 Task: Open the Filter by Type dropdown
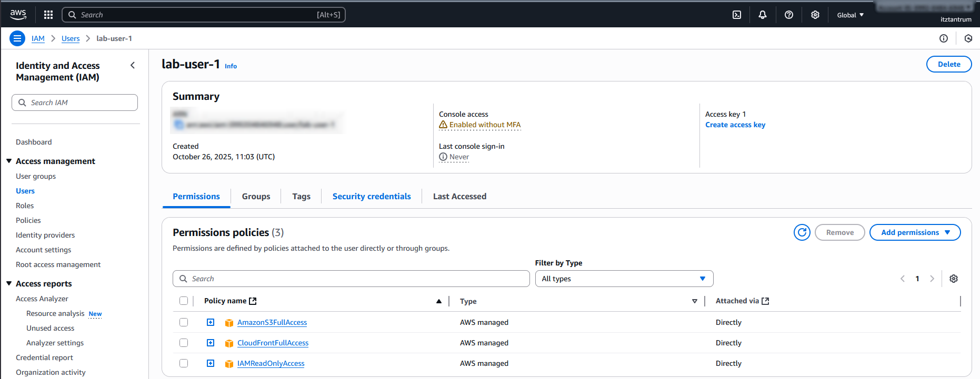point(624,279)
